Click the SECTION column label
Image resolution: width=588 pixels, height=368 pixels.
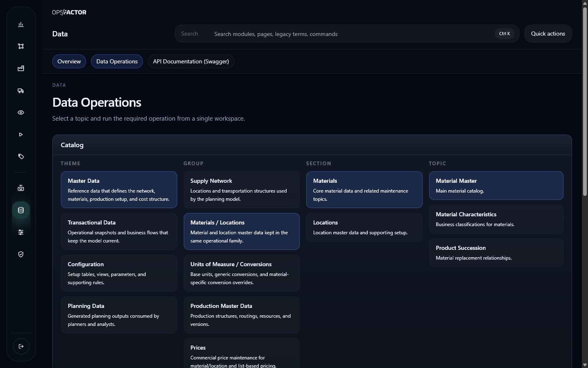coord(319,163)
